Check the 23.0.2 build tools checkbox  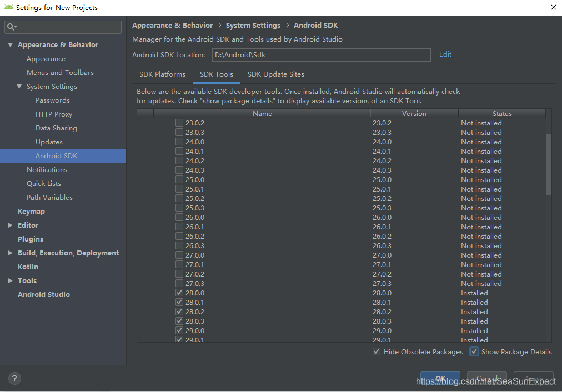tap(179, 123)
